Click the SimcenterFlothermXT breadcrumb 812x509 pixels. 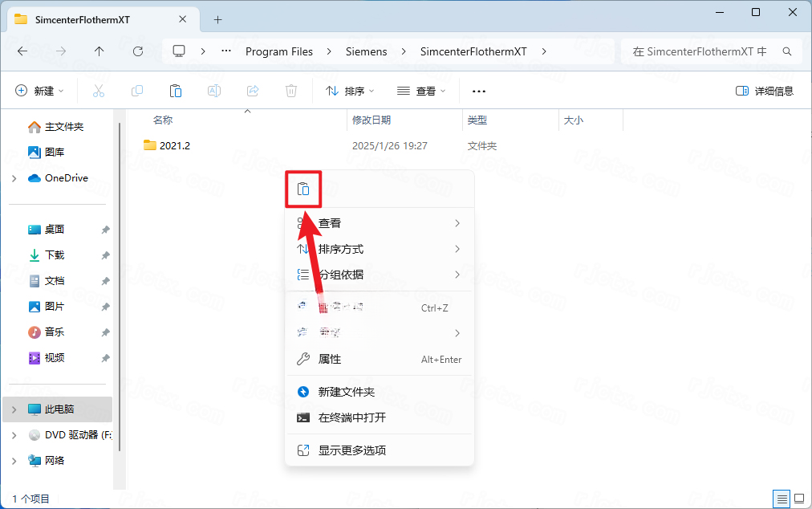click(x=473, y=51)
